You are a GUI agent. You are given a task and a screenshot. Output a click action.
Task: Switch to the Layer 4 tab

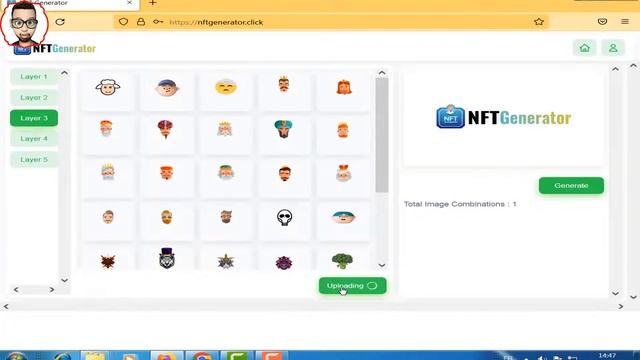pos(34,139)
